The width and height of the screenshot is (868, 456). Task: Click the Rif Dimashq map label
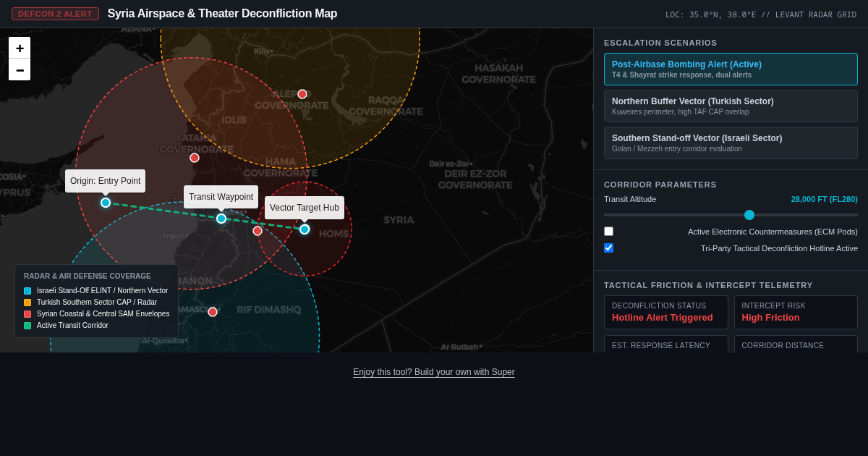[x=268, y=310]
